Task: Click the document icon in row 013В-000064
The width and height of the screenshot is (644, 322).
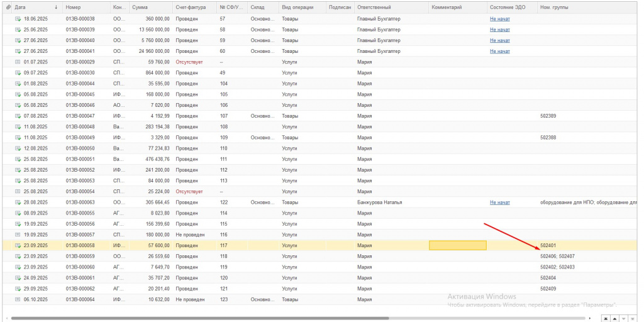Action: (18, 299)
